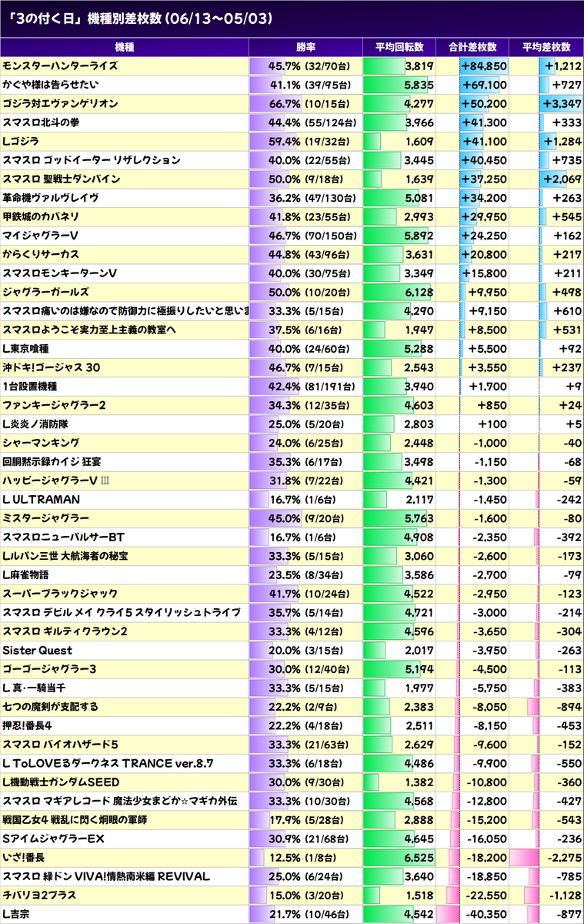
Task: Select Sister Quest machine name
Action: 38,651
